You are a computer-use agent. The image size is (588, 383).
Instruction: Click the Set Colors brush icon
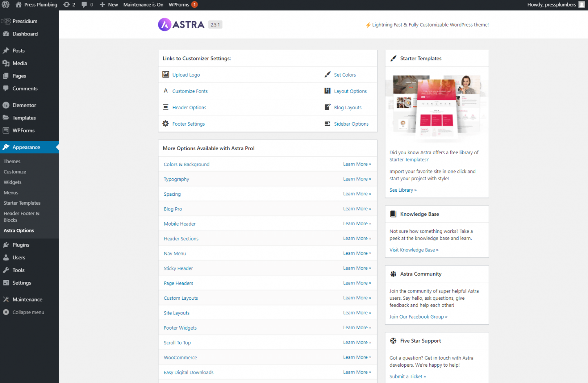tap(327, 74)
